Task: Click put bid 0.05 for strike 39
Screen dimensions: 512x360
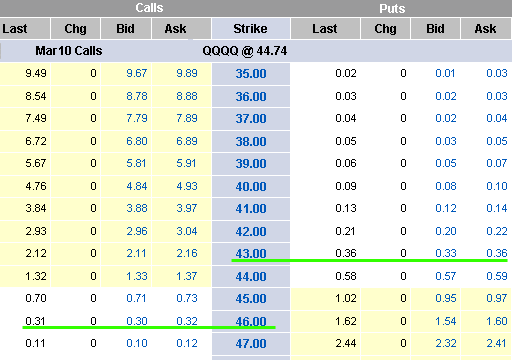Action: click(446, 163)
